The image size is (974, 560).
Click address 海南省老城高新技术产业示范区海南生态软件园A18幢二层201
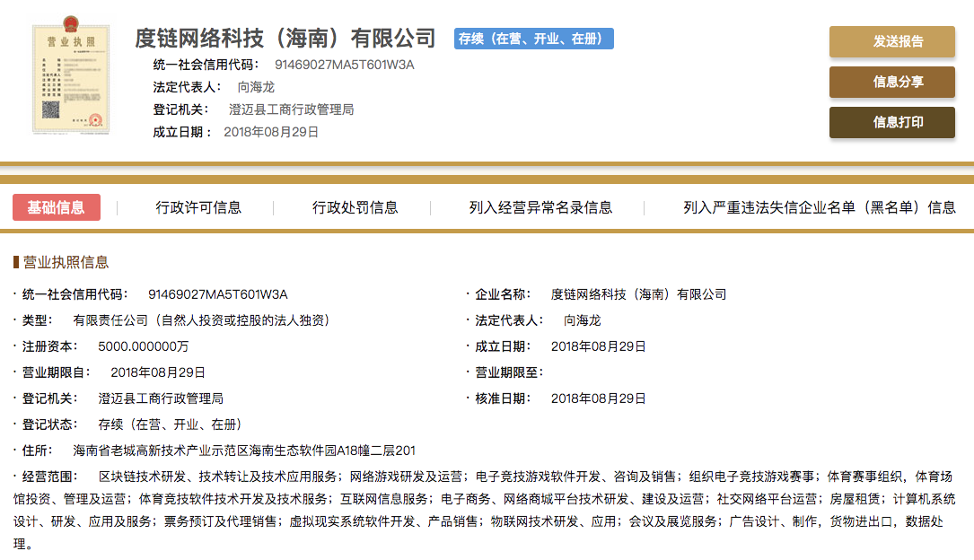(x=244, y=451)
